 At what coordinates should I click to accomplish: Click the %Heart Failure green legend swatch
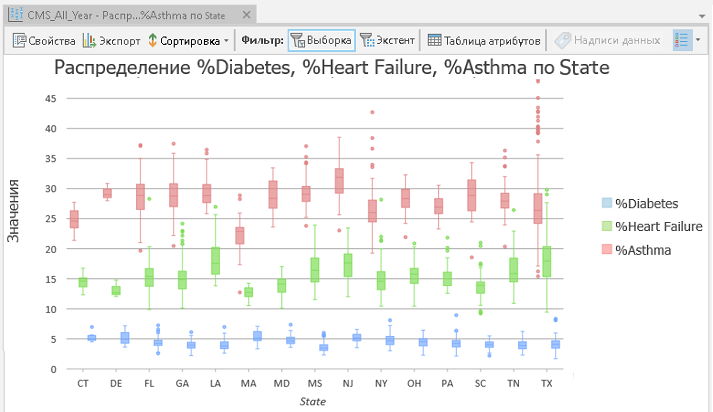[x=604, y=226]
